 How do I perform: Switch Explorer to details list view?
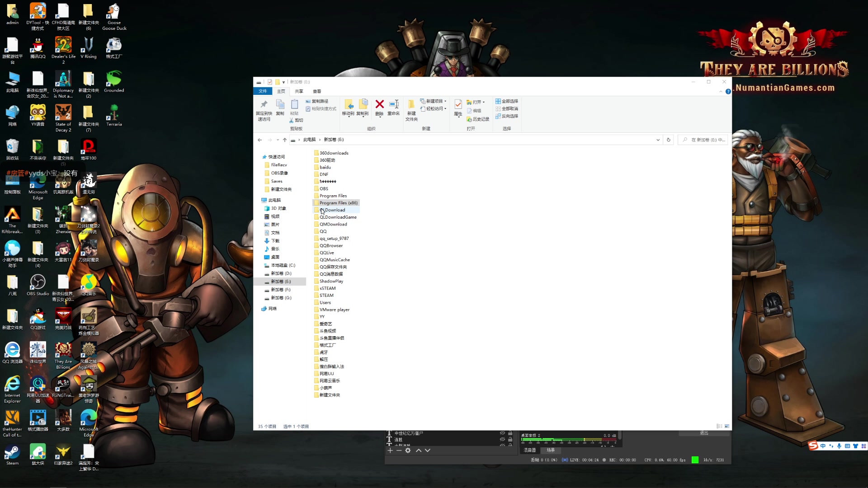point(719,426)
